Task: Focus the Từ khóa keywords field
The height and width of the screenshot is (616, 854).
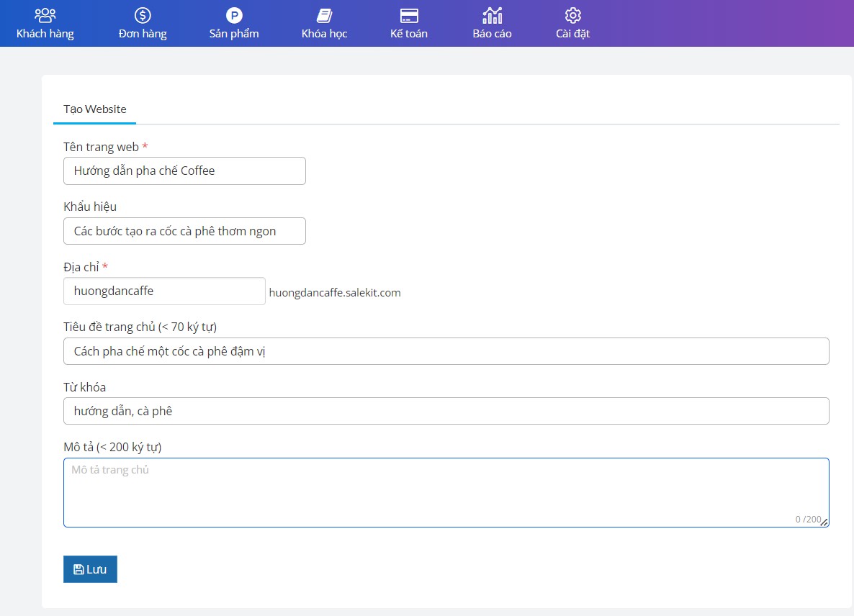Action: (446, 411)
